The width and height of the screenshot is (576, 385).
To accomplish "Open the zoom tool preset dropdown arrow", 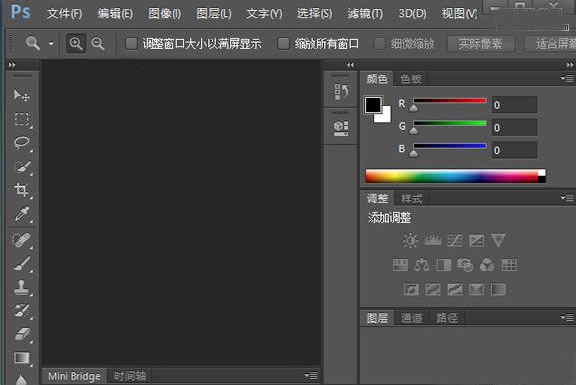I will [x=51, y=44].
